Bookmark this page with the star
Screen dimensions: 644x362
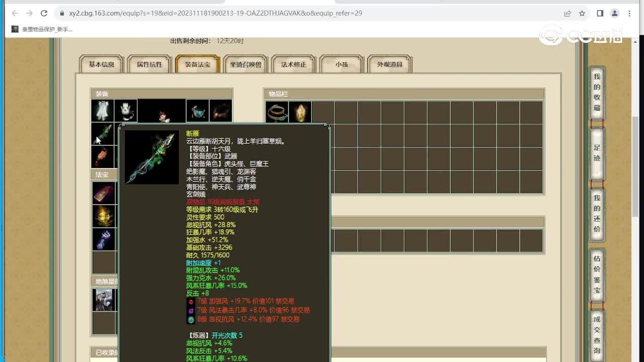coord(582,14)
